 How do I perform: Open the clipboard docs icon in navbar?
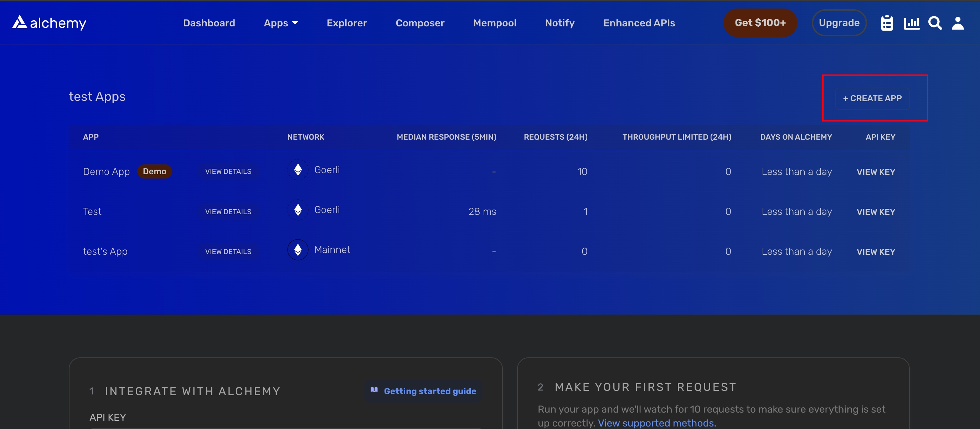tap(887, 23)
